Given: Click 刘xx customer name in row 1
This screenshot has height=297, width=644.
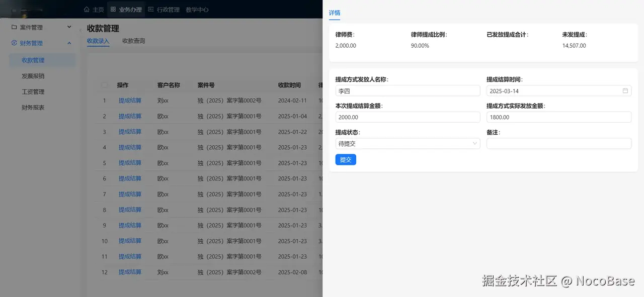Looking at the screenshot, I should (163, 101).
